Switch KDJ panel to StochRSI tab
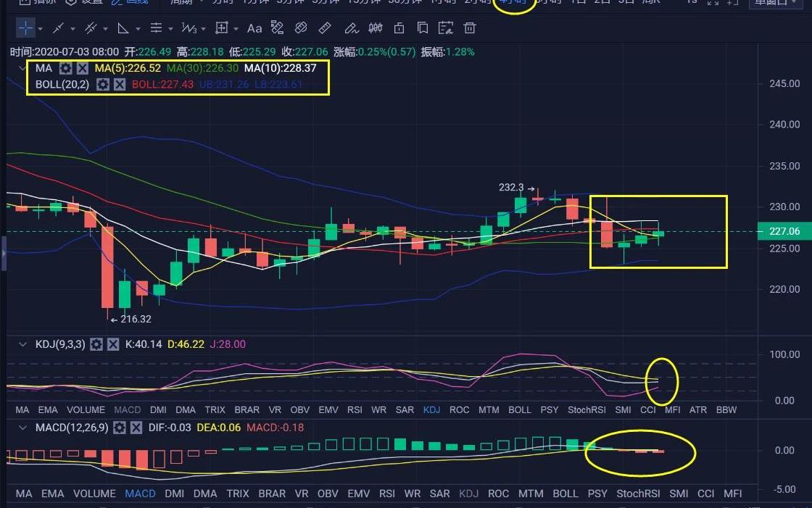The width and height of the screenshot is (812, 508). pyautogui.click(x=586, y=410)
